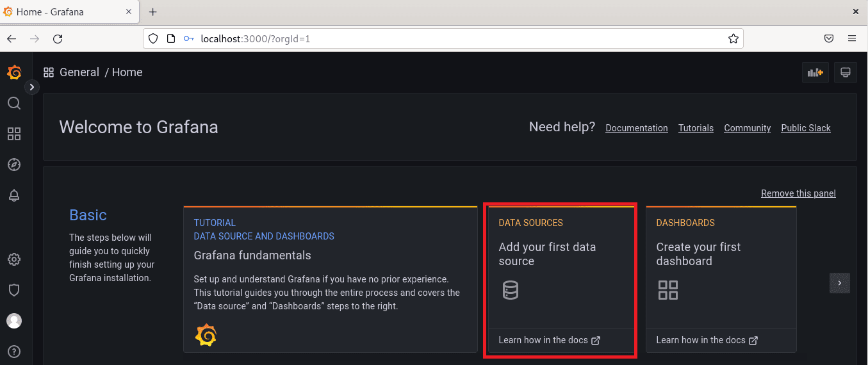
Task: Open the Dashboards four-squares sidebar icon
Action: (x=14, y=134)
